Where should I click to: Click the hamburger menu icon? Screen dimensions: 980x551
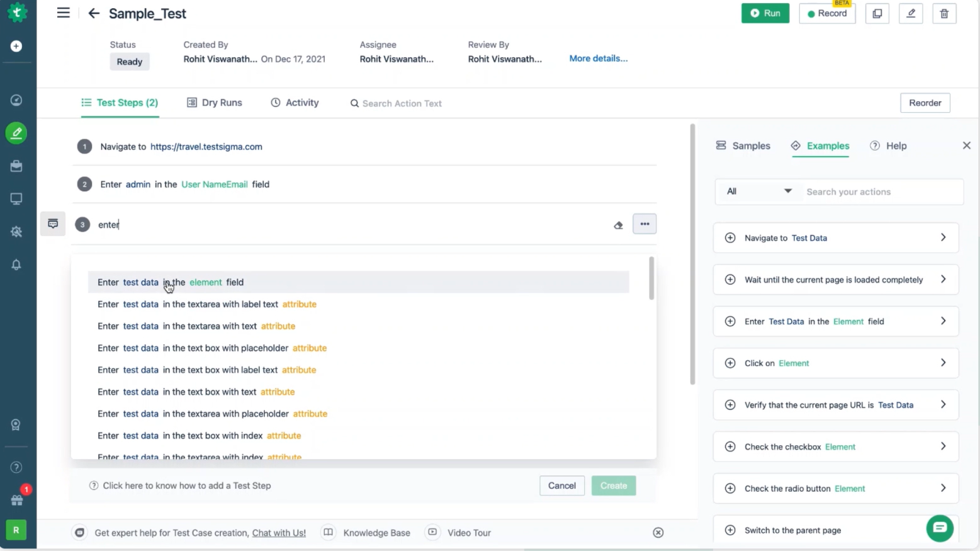pos(63,13)
